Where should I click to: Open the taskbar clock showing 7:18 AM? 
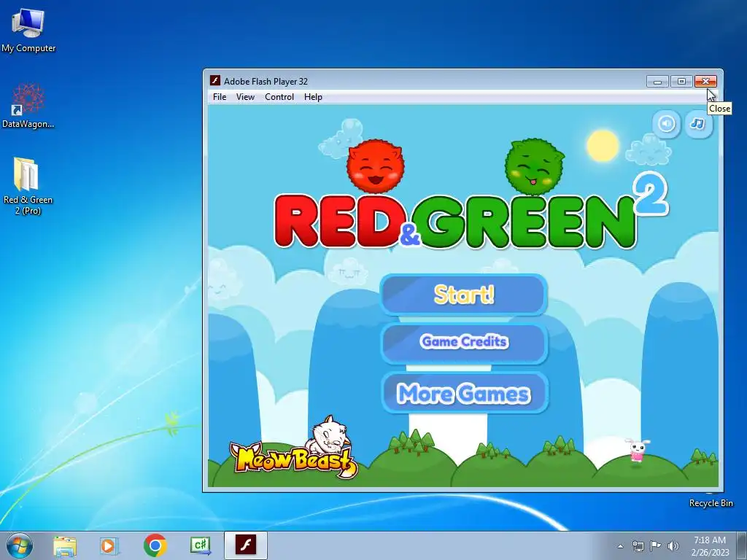click(710, 546)
